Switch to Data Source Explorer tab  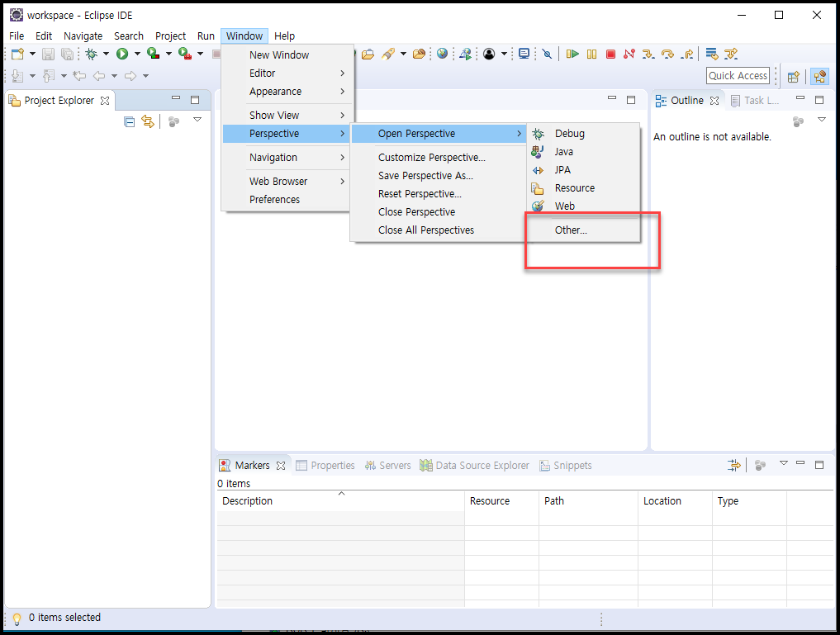[x=475, y=465]
